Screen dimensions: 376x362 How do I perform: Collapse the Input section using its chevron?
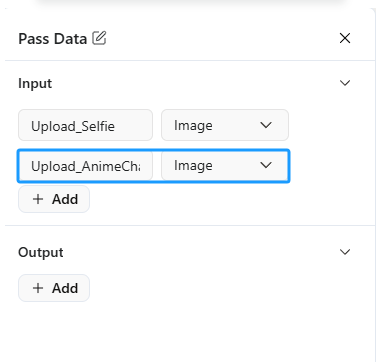(345, 83)
